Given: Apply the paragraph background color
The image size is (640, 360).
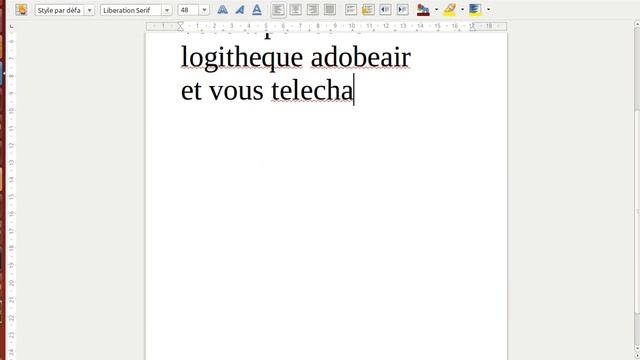Looking at the screenshot, I should pos(475,10).
